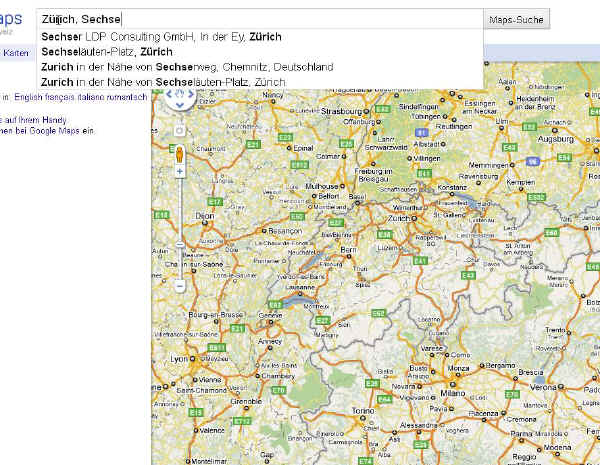Click the Maps logo at top left

pos(11,19)
